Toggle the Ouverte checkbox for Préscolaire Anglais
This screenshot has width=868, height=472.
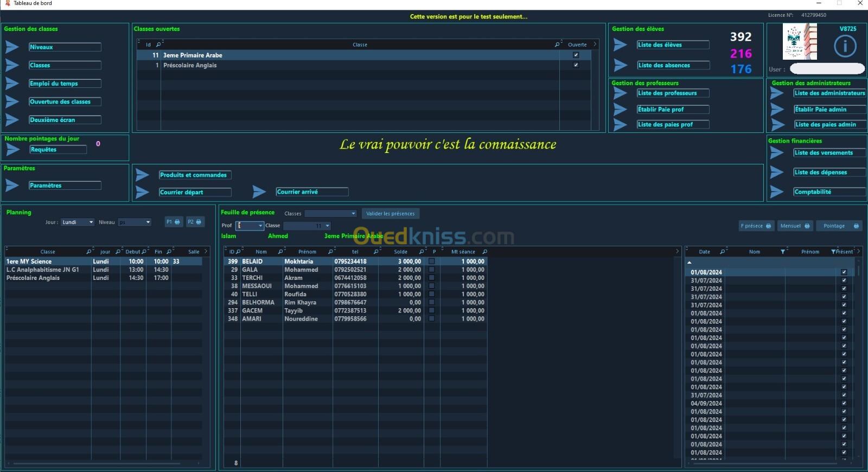coord(576,65)
